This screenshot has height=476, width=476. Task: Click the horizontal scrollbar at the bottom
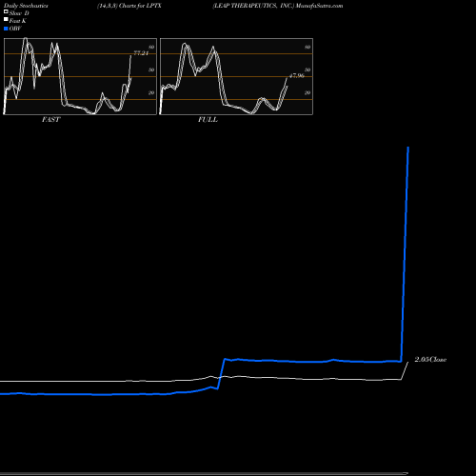coord(204,473)
